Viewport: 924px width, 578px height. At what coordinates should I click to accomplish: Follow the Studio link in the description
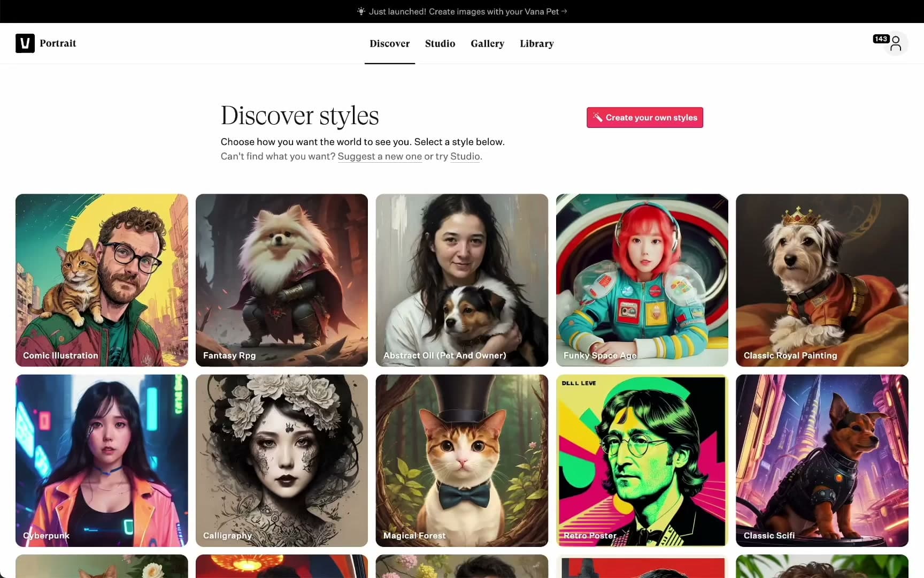[x=465, y=156]
